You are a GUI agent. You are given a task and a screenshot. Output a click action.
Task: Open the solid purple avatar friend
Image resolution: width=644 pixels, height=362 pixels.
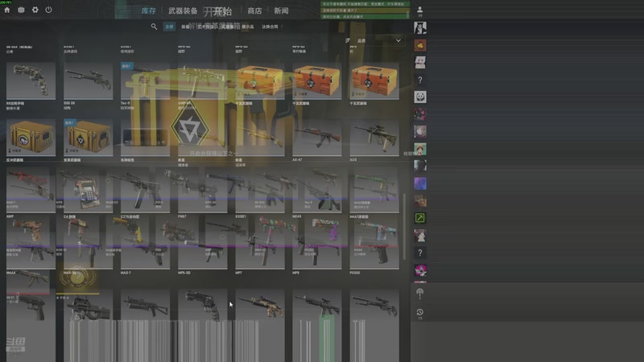point(419,183)
